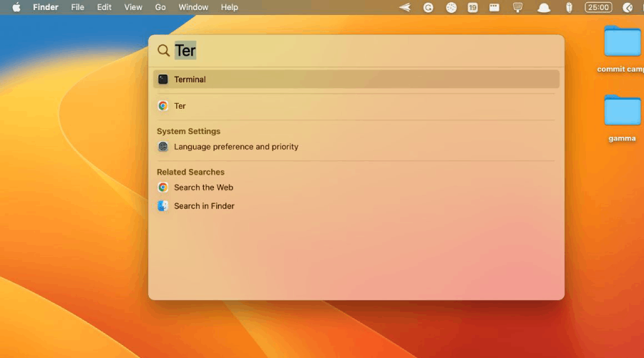
Task: Click into the Spotlight search field
Action: [x=358, y=51]
